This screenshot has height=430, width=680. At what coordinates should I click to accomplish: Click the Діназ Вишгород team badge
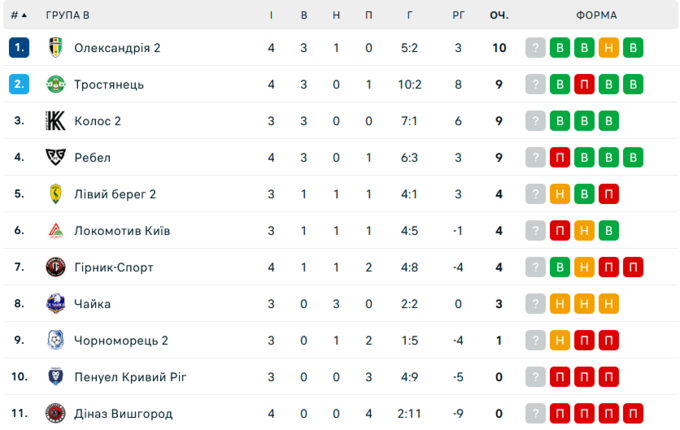point(55,413)
